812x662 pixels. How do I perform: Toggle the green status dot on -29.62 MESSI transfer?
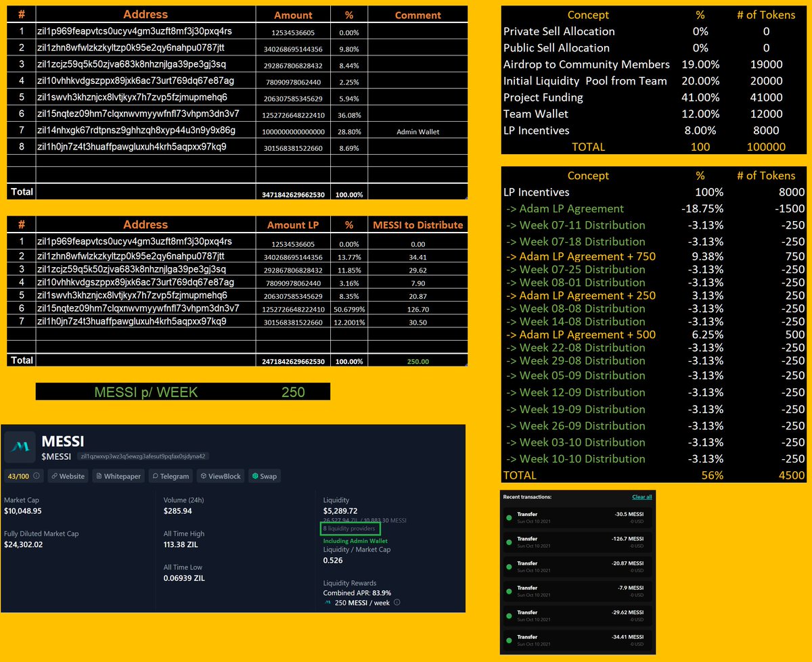tap(509, 616)
